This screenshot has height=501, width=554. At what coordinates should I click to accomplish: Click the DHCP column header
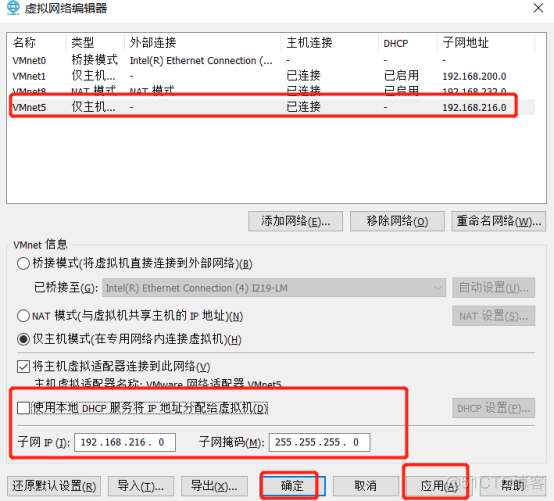click(x=408, y=42)
